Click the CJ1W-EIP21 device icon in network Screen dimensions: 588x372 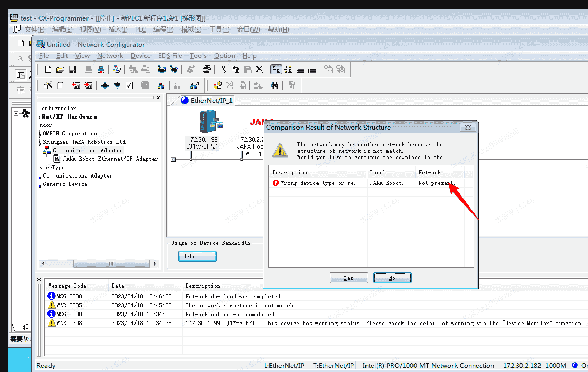pyautogui.click(x=208, y=122)
